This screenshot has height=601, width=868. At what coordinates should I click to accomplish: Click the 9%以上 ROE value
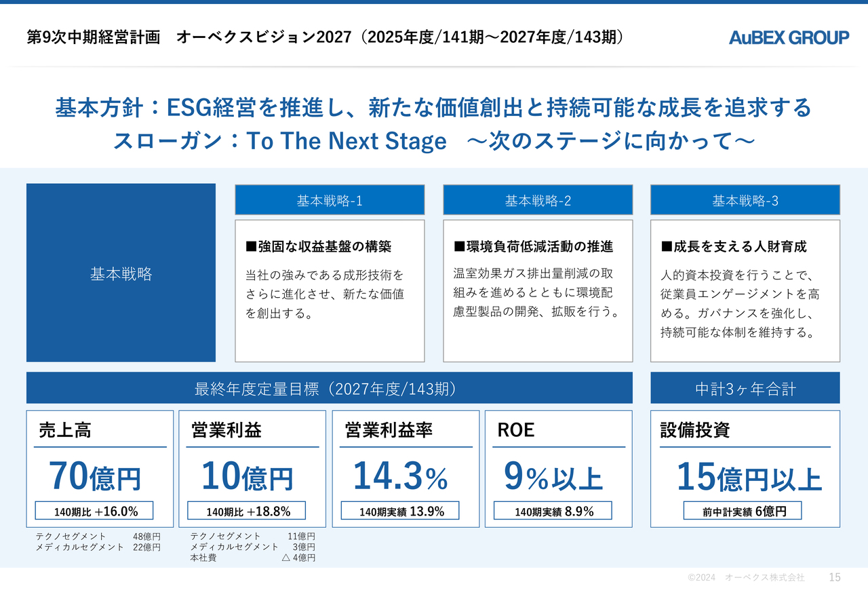553,476
